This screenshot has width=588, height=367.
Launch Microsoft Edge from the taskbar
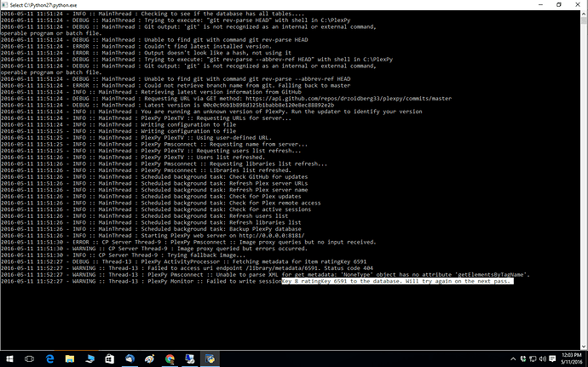[49, 359]
